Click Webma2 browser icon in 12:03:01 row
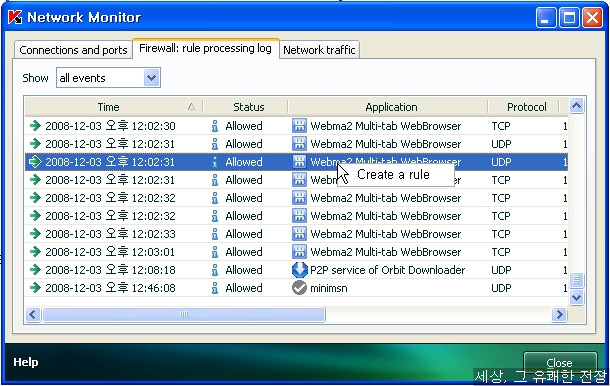 pyautogui.click(x=299, y=251)
